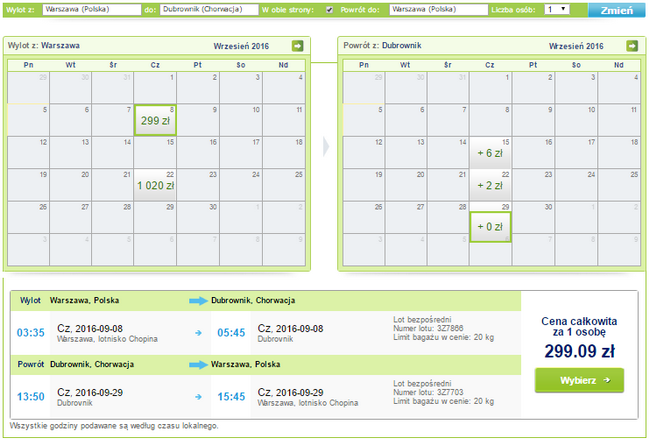Edit the 'Powrót do' Warszawa field
Screen dimensions: 650x439
point(438,9)
